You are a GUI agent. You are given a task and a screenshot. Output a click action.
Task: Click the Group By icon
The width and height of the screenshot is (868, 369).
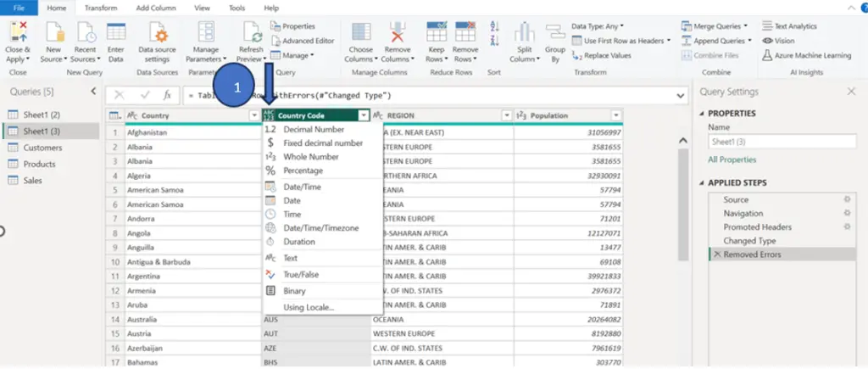coord(554,32)
